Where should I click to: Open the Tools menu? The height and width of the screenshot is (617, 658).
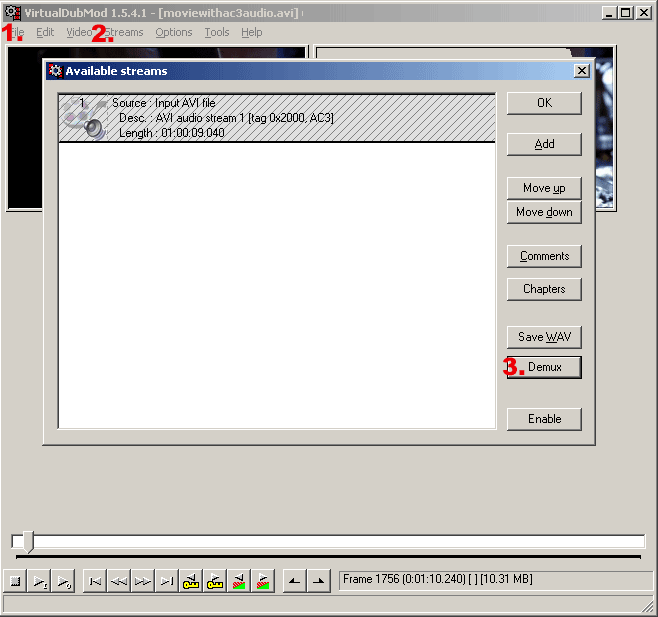pos(217,32)
